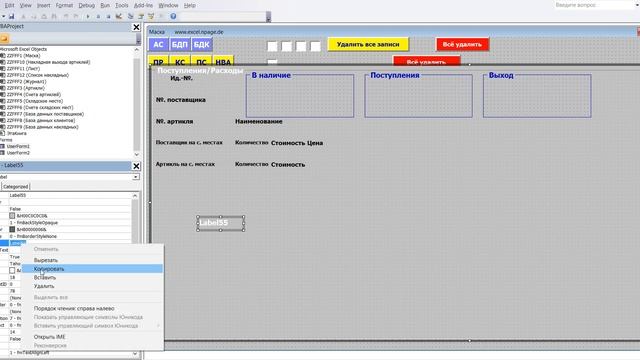Image resolution: width=640 pixels, height=360 pixels.
Task: Open toolbar options chevron at toolbar end
Action: [268, 17]
